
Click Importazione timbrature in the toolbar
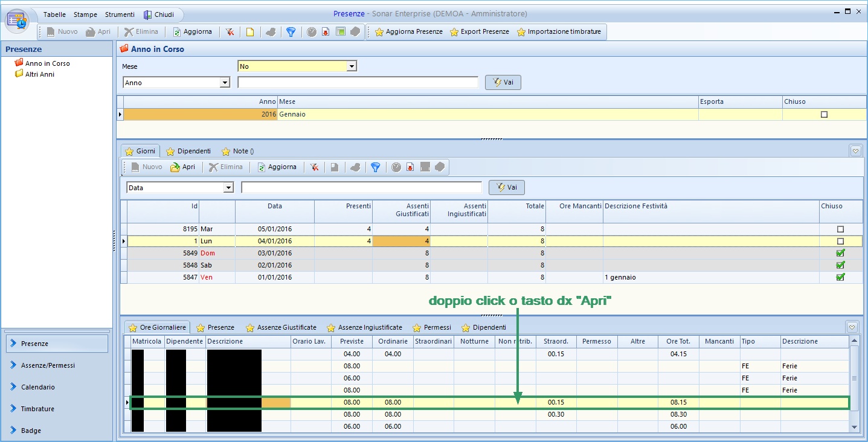pyautogui.click(x=559, y=32)
